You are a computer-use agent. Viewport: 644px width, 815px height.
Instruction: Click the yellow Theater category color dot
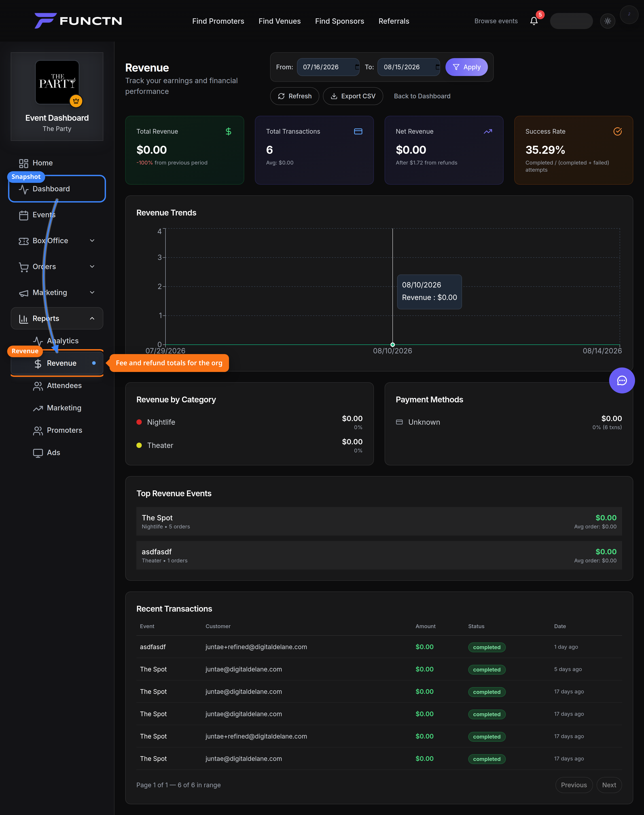coord(139,445)
